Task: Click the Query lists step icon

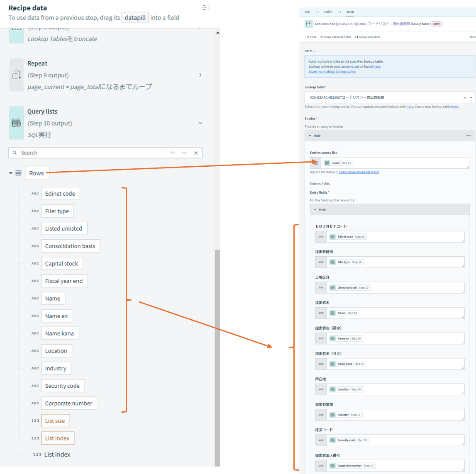Action: tap(17, 123)
